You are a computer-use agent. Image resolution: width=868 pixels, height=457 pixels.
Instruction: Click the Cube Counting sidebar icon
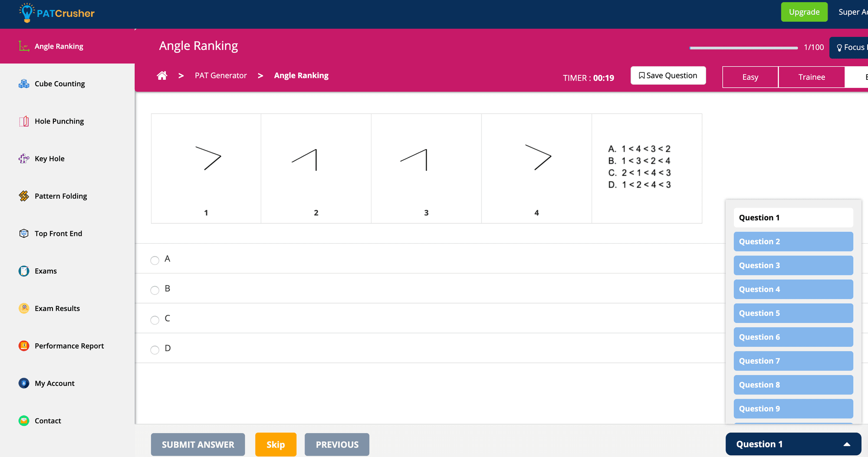click(24, 84)
